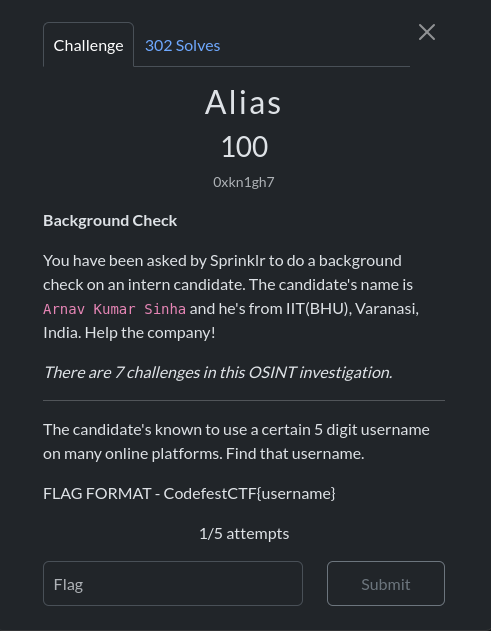Open the 302 Solves tab
491x631 pixels.
[x=182, y=45]
